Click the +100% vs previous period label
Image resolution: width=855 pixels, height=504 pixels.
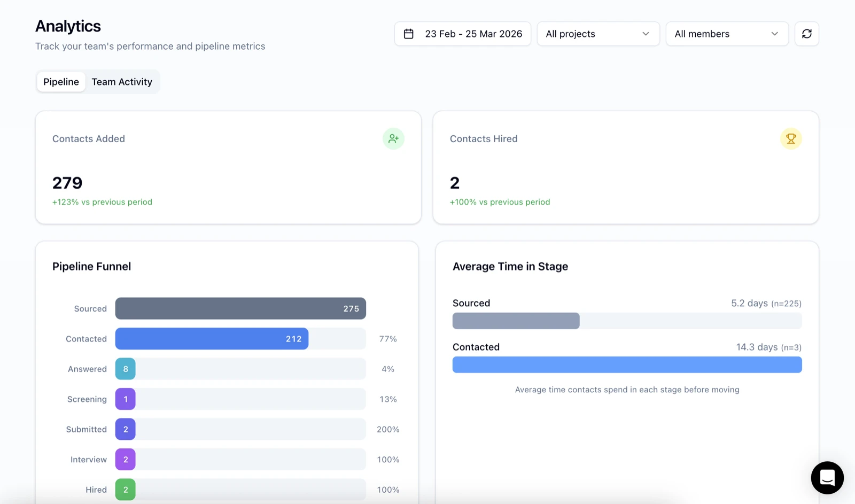pyautogui.click(x=500, y=202)
